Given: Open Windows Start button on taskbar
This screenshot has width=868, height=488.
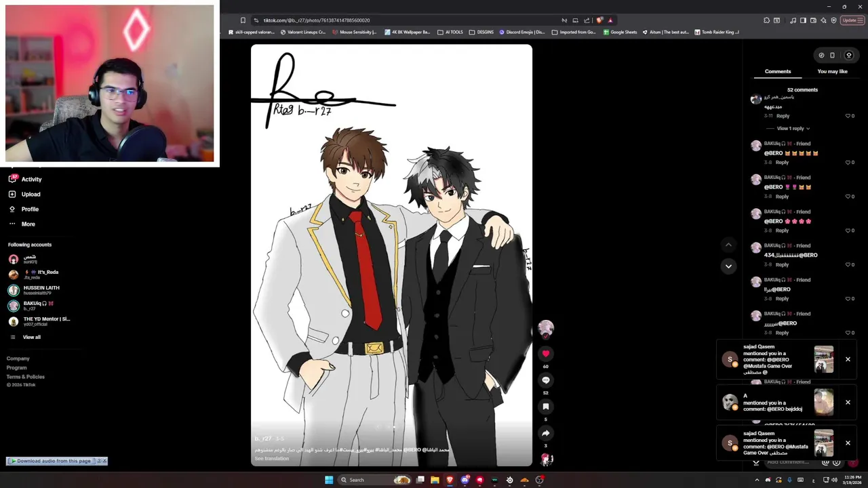Looking at the screenshot, I should [x=329, y=480].
